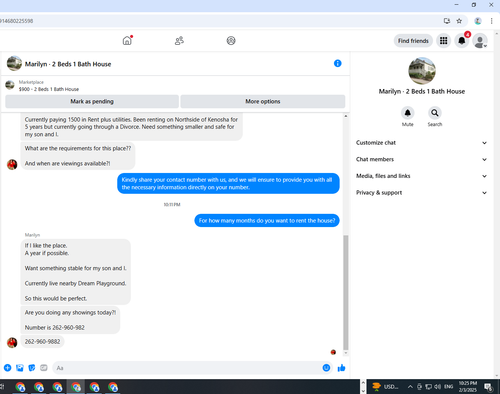The image size is (500, 394).
Task: Click the install app icon in address bar
Action: pos(447,21)
